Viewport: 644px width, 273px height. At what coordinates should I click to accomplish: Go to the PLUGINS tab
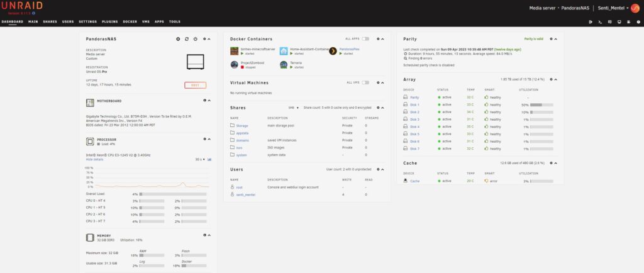(x=109, y=21)
